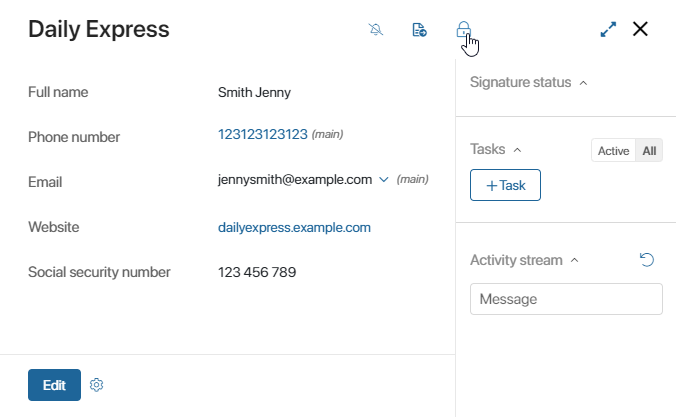The height and width of the screenshot is (417, 676).
Task: Switch tasks filter to All
Action: (649, 150)
